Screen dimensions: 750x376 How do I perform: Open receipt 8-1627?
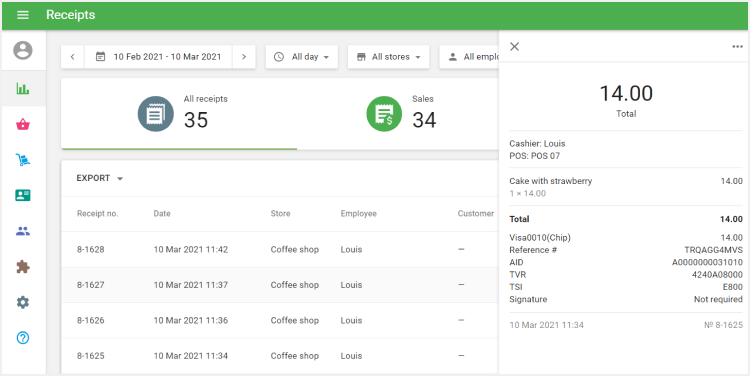pos(280,285)
